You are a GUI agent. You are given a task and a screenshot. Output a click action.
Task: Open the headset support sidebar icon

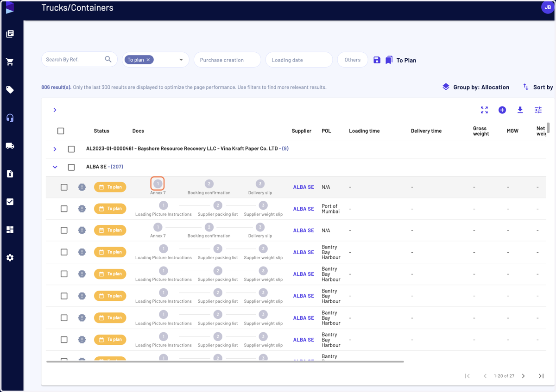click(x=10, y=118)
